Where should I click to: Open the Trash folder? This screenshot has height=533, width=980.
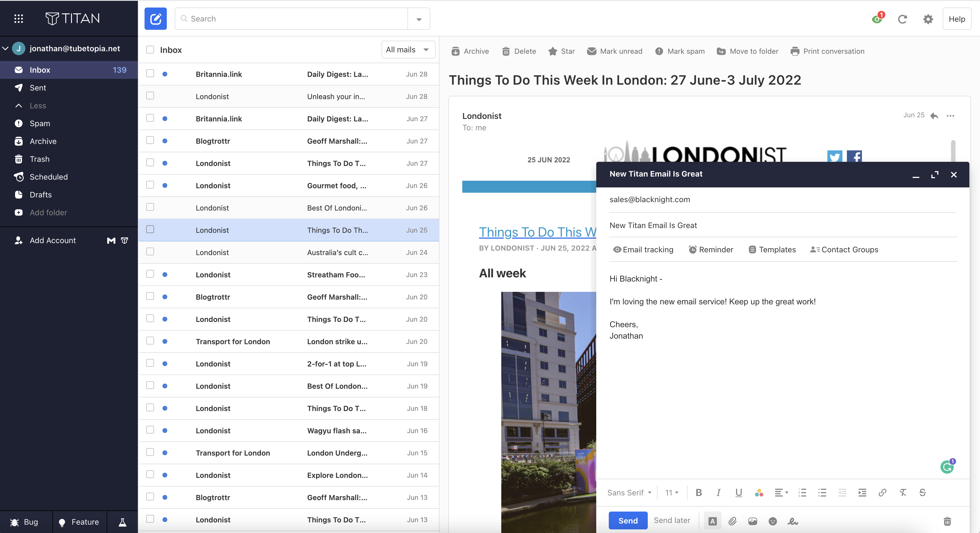click(x=69, y=159)
